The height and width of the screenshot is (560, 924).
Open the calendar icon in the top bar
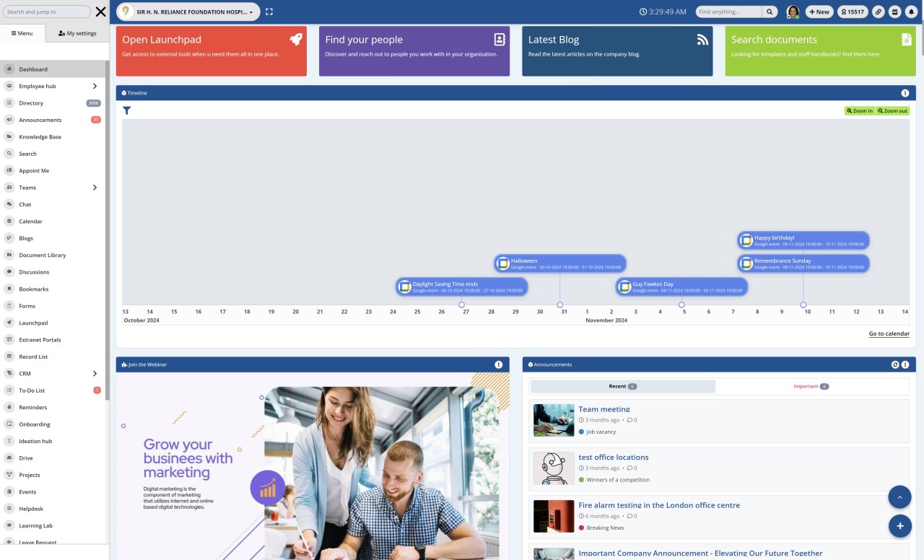894,12
